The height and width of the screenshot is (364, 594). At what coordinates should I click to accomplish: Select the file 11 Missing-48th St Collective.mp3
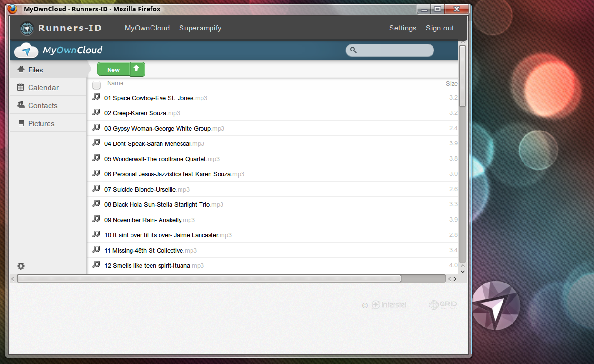tap(151, 250)
